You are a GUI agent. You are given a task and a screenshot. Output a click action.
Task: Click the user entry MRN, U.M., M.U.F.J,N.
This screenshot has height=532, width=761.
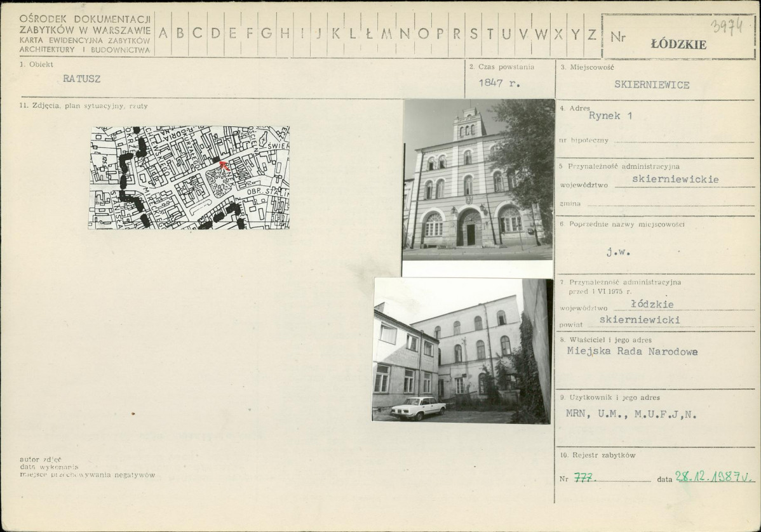pyautogui.click(x=631, y=415)
